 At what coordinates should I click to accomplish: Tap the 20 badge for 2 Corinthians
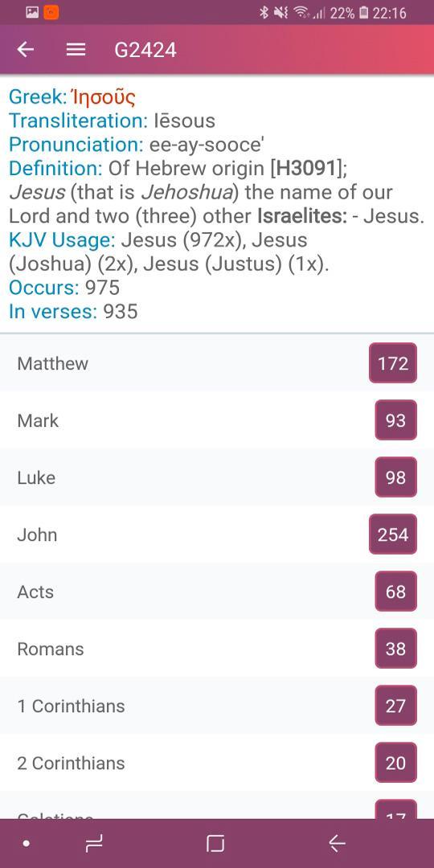(x=395, y=762)
